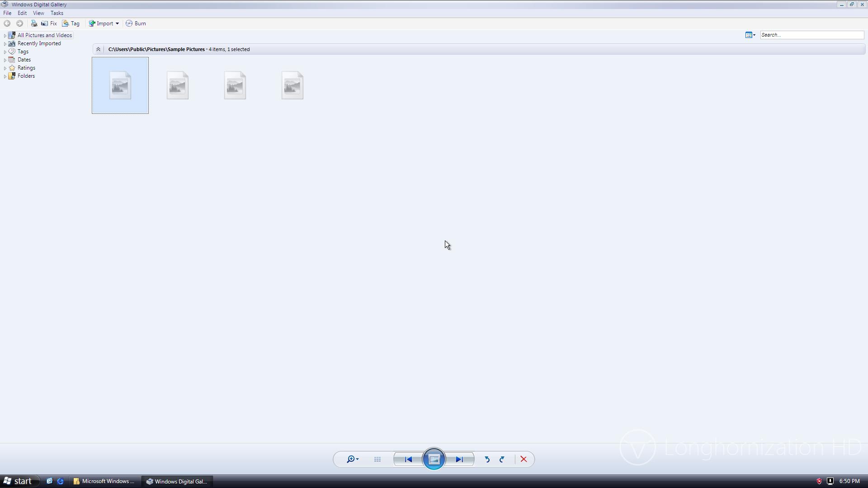Collapse the Sample Pictures group header
The image size is (868, 488).
click(98, 49)
